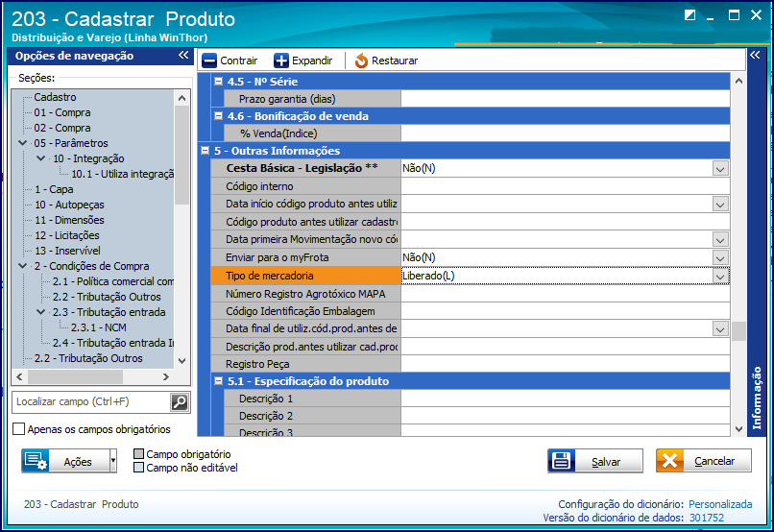
Task: Click the Restaurar button label
Action: 395,60
